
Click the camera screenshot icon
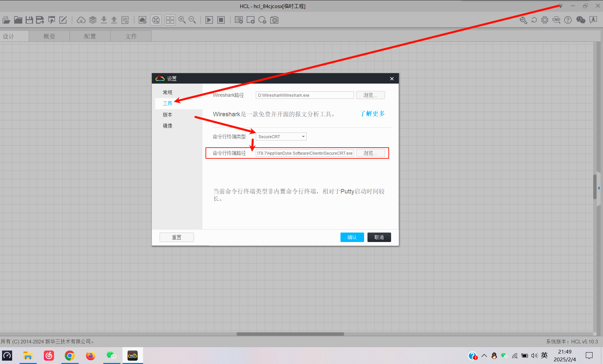[x=274, y=20]
